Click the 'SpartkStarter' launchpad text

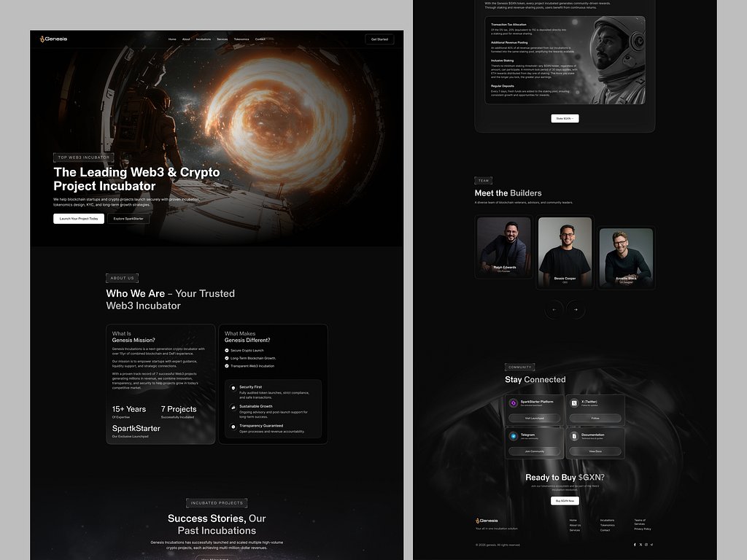pos(136,428)
